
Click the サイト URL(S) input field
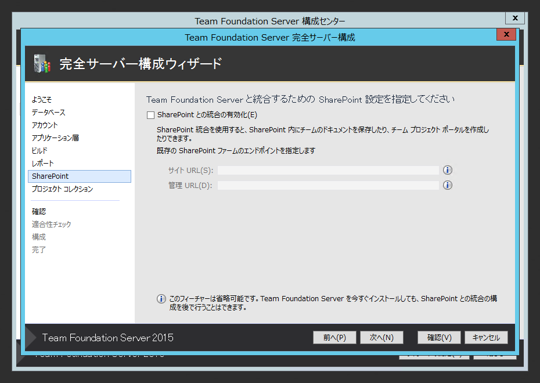tap(328, 170)
